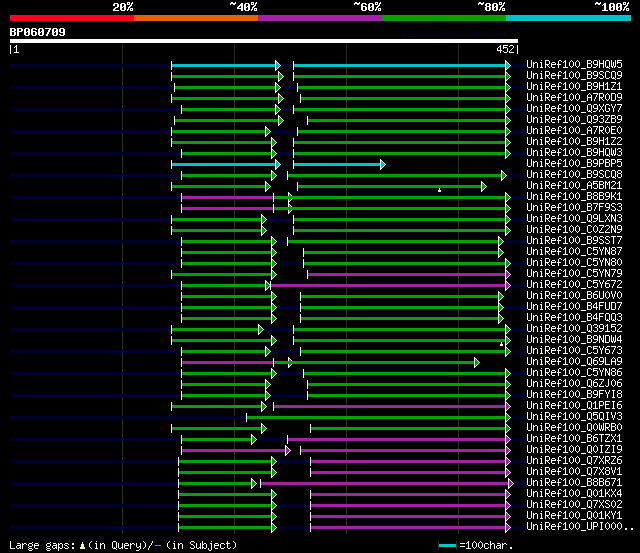Open hit UniRef100_B9H1Z1
Screen dimensions: 640x553
pyautogui.click(x=574, y=86)
